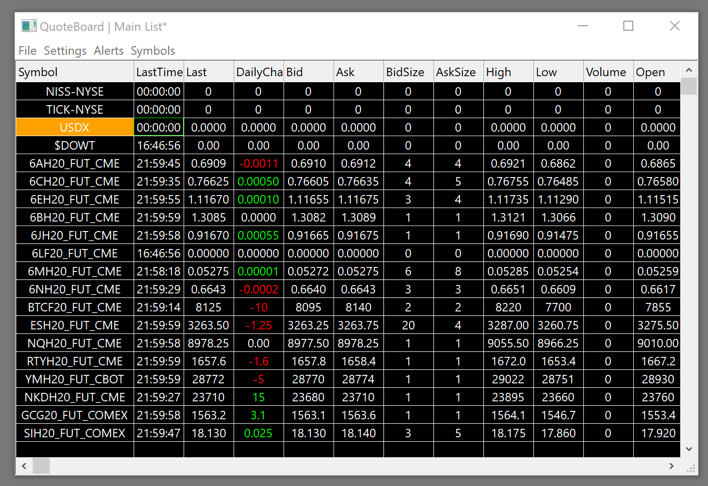Click the LastTime 21:58:18 cell
The height and width of the screenshot is (486, 708).
pyautogui.click(x=159, y=271)
